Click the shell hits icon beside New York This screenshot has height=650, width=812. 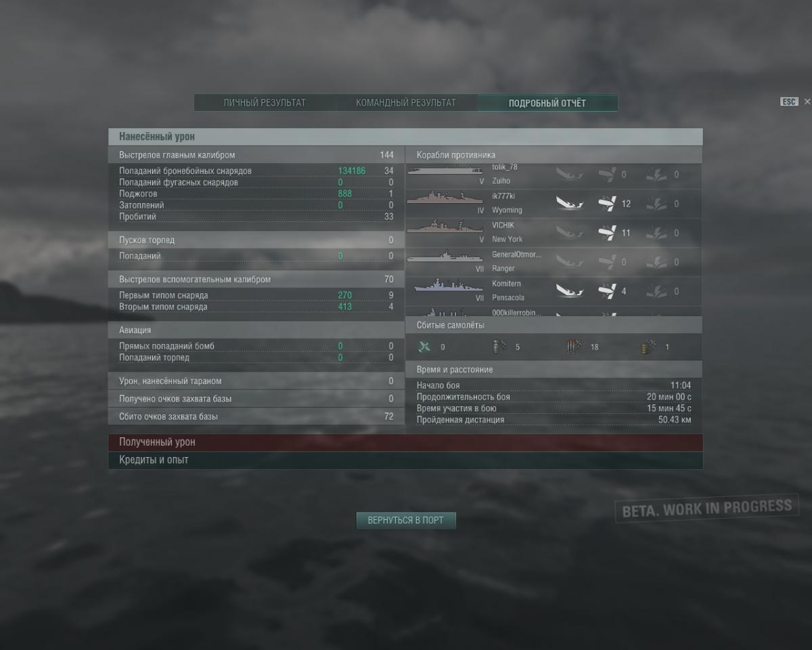[x=607, y=233]
